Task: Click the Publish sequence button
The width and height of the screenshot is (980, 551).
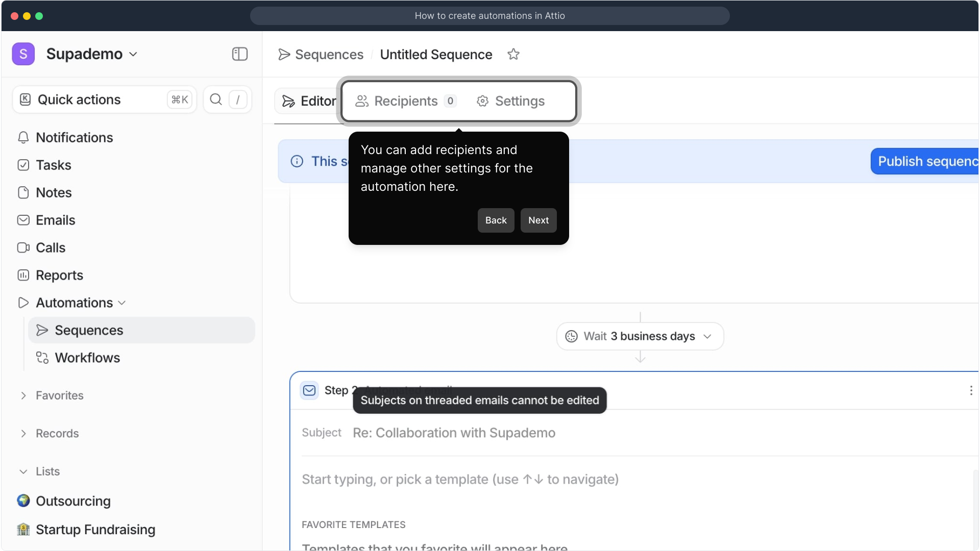Action: click(x=925, y=161)
